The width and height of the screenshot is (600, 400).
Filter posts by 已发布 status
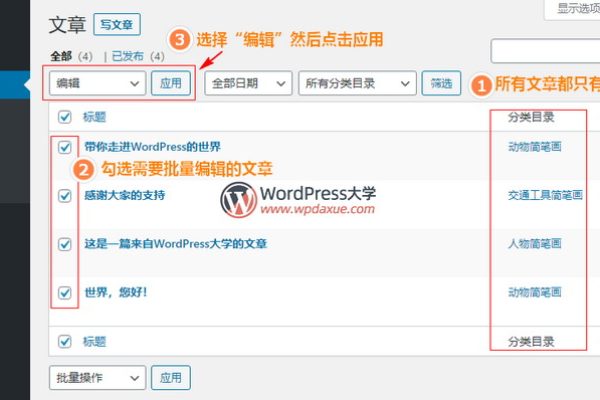pos(136,57)
